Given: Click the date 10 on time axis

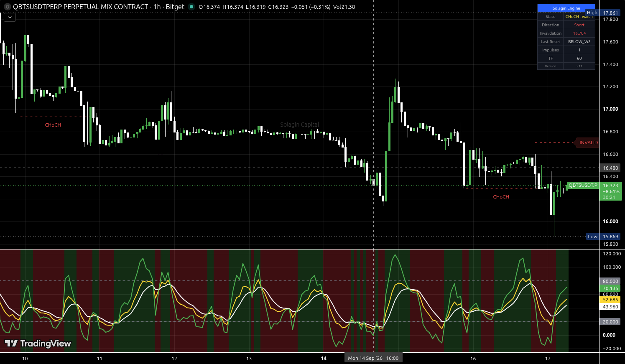Looking at the screenshot, I should [25, 359].
